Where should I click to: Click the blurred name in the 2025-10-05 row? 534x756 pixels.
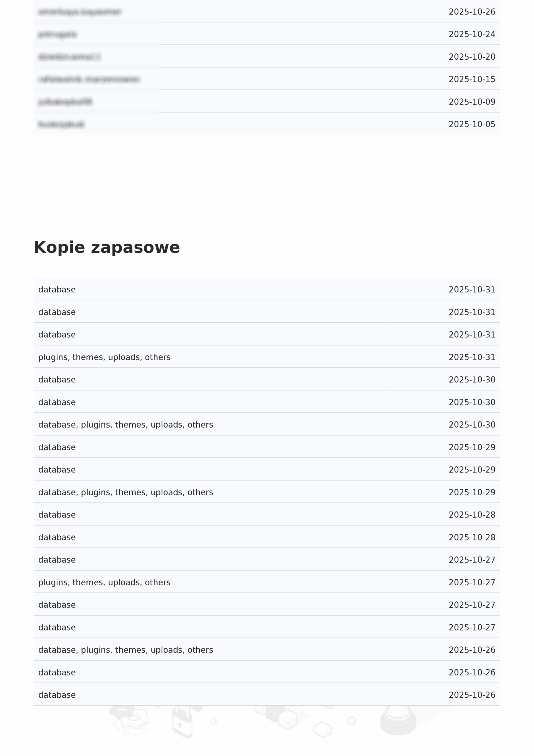pyautogui.click(x=62, y=124)
